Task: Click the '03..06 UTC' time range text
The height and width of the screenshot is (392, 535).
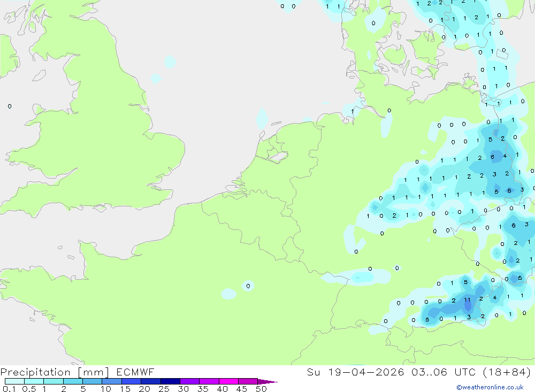Action: pyautogui.click(x=445, y=372)
